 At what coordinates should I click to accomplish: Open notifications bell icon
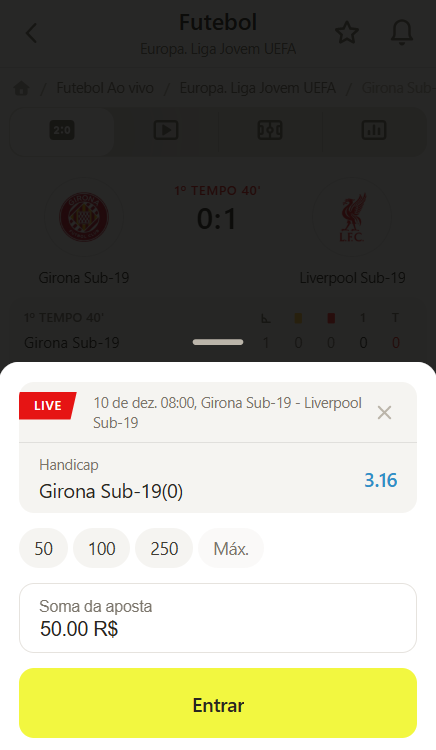[x=402, y=33]
